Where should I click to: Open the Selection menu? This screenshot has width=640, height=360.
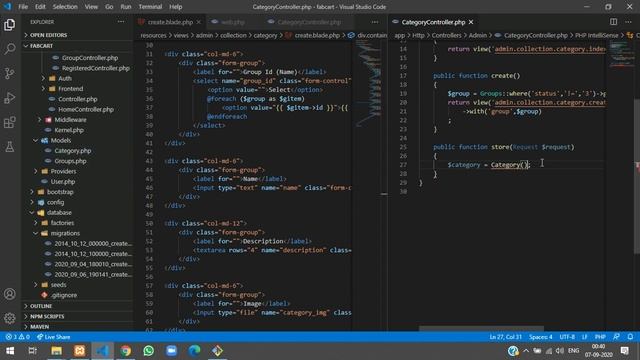tap(65, 7)
